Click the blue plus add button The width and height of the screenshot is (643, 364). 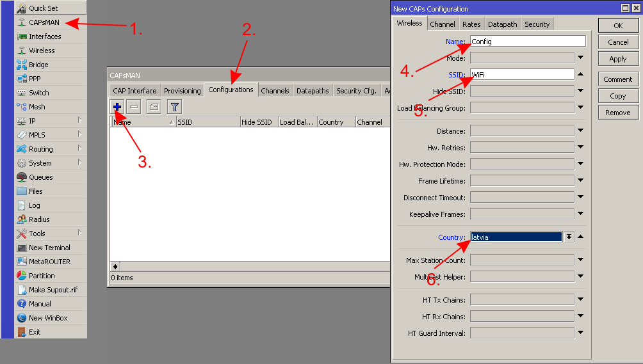[x=117, y=107]
